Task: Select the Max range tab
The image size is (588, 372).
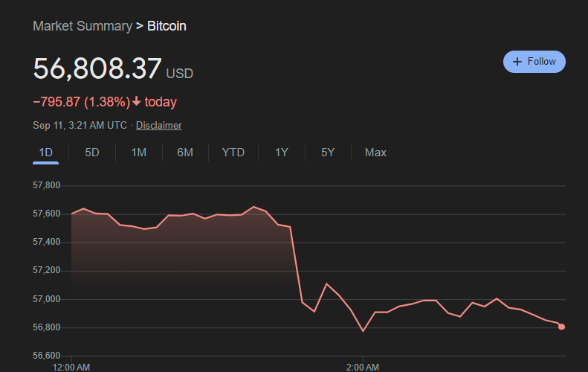Action: (375, 153)
